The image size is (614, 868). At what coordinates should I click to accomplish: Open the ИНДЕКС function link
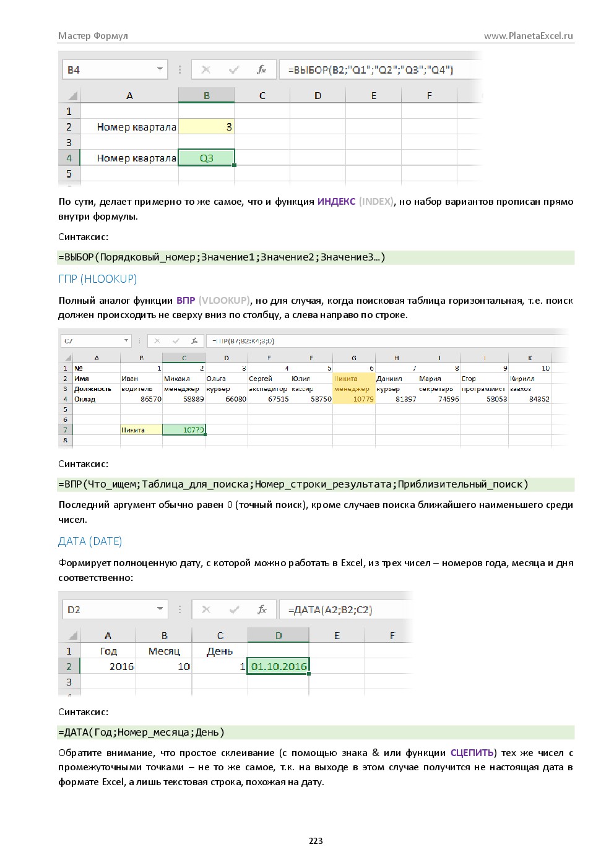336,202
